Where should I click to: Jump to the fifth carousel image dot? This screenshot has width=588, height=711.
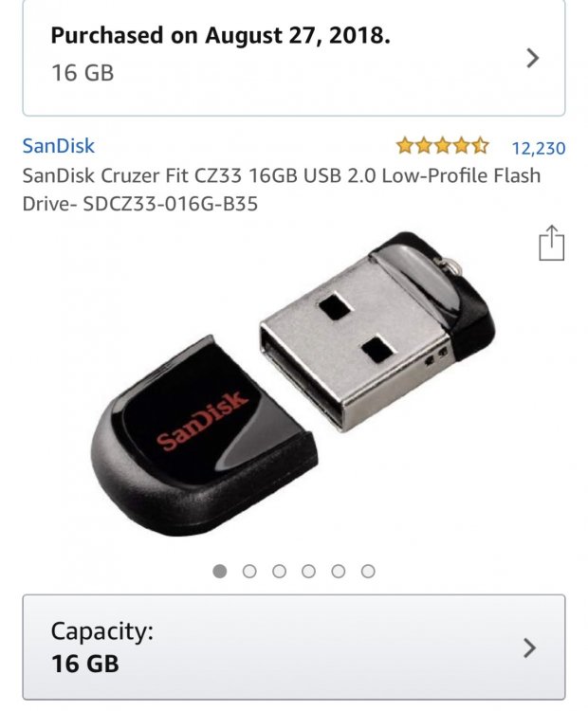point(339,571)
